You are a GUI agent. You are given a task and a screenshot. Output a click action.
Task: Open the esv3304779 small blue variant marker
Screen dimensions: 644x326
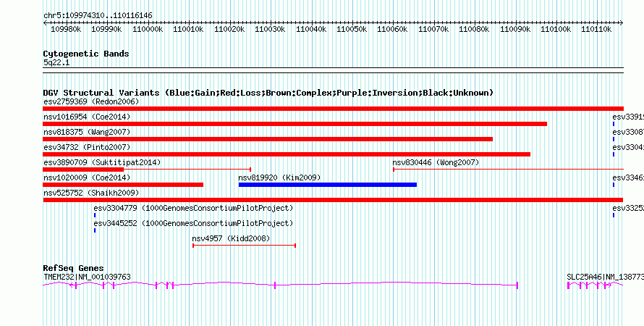coord(95,215)
